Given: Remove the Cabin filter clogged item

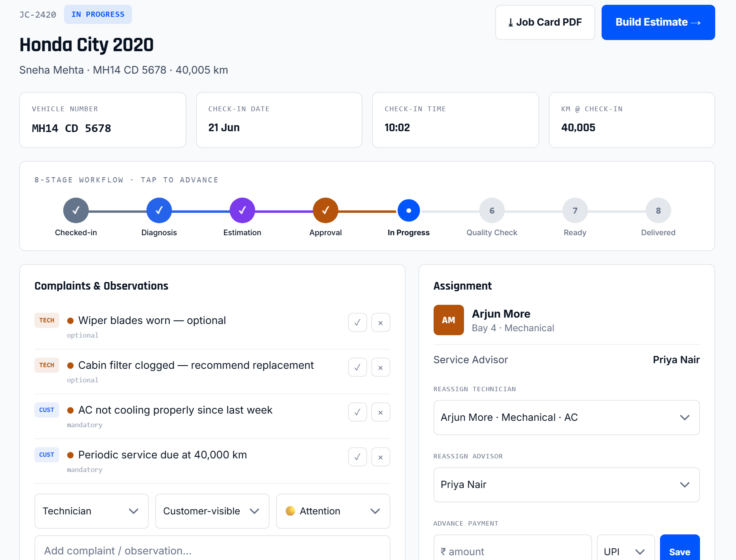Looking at the screenshot, I should click(381, 367).
